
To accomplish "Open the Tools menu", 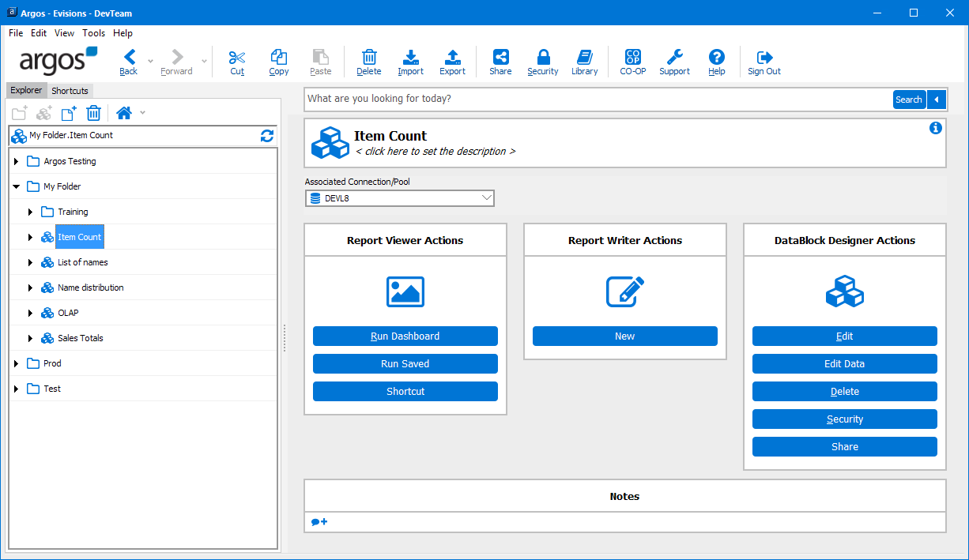I will [x=94, y=33].
